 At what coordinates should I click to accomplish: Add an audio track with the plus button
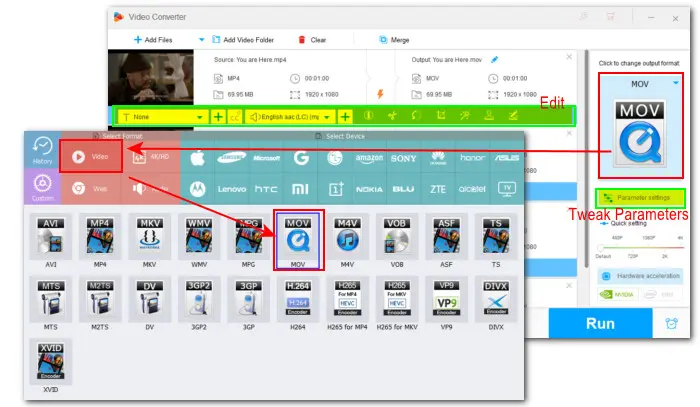[x=345, y=117]
